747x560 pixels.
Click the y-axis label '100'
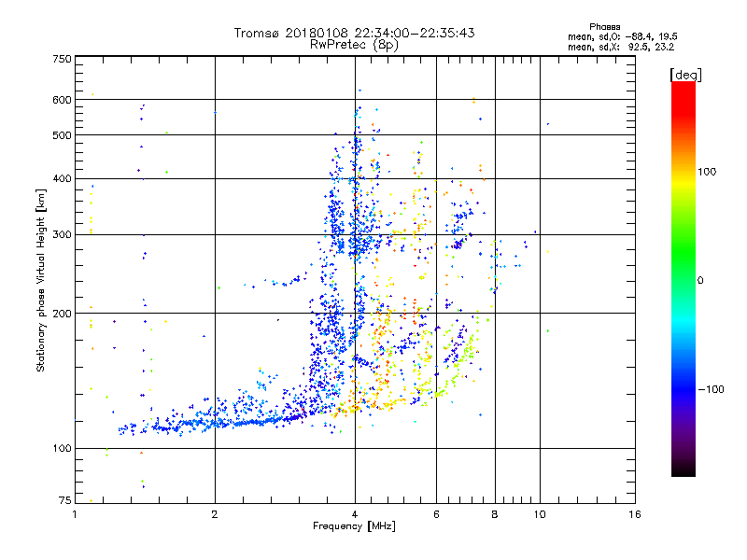click(x=62, y=448)
